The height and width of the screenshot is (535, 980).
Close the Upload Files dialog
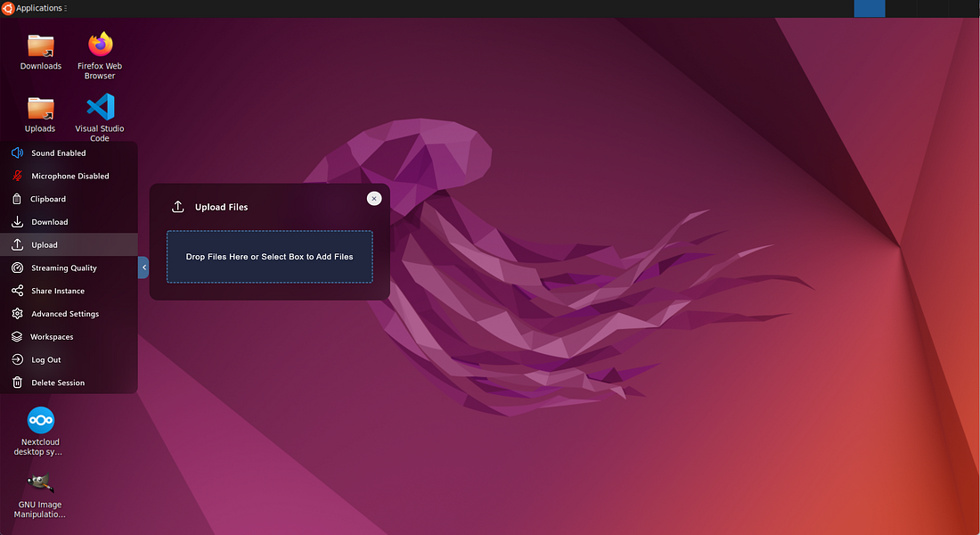pos(374,198)
